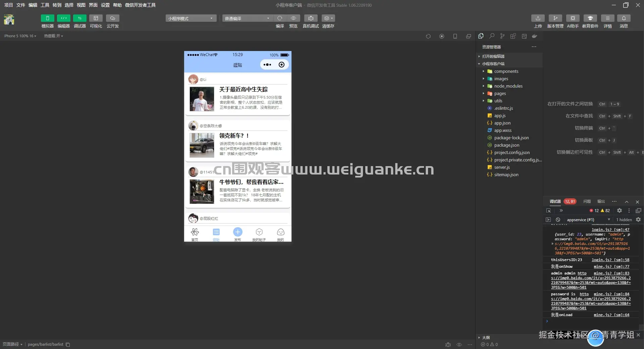Click the Upload icon button

tap(538, 18)
